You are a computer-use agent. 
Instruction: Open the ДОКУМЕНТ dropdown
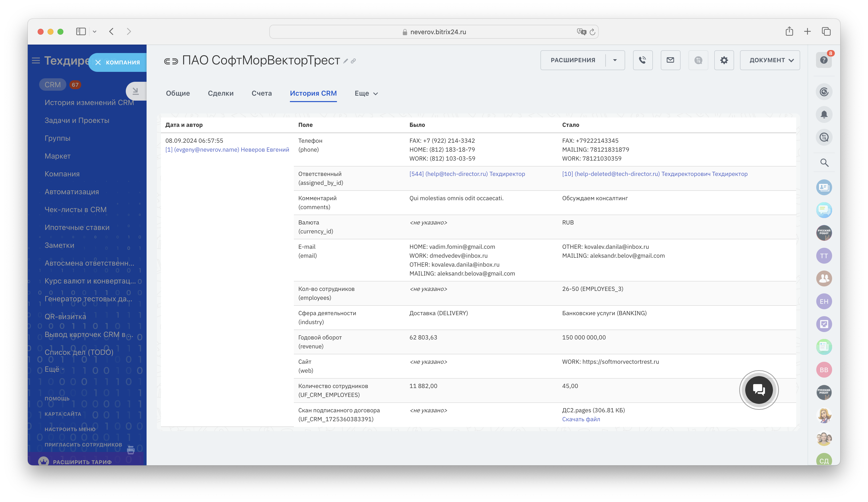(769, 60)
